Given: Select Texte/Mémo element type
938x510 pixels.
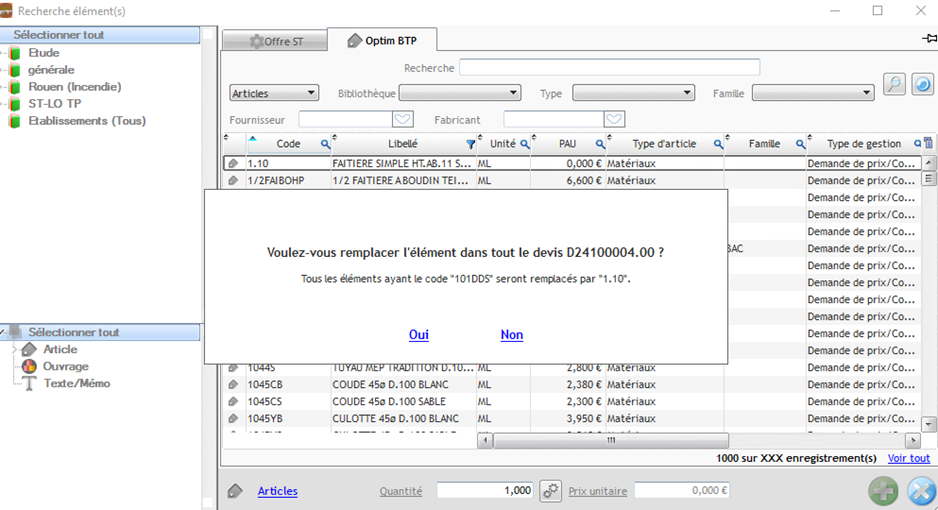Looking at the screenshot, I should point(77,383).
